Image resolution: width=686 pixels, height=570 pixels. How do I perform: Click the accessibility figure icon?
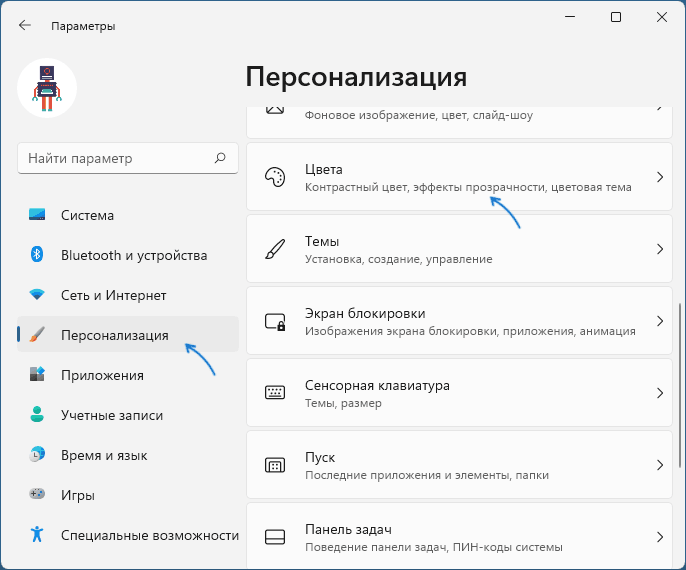(37, 534)
